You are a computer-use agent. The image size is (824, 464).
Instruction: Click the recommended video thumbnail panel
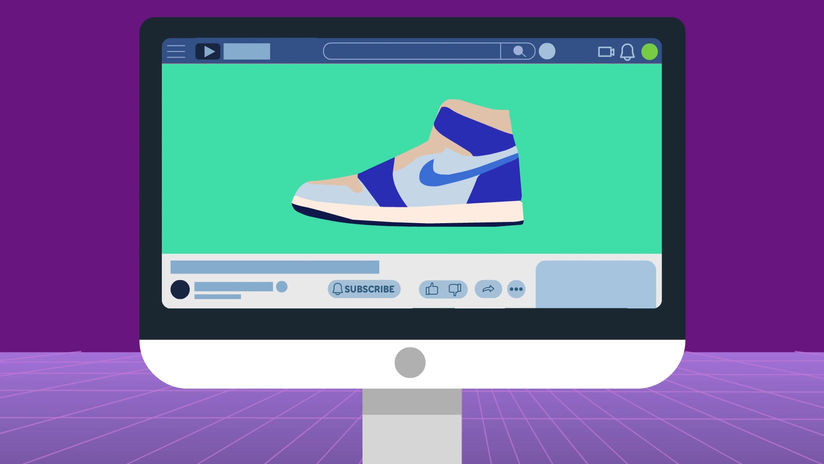coord(596,284)
